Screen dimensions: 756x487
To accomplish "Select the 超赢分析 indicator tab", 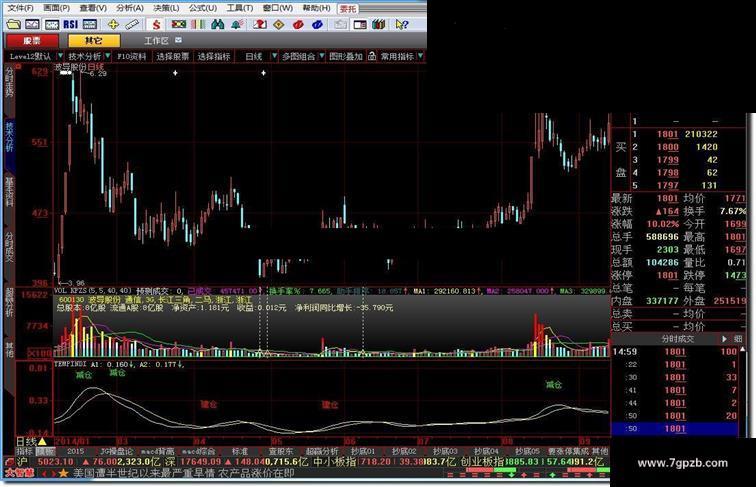I will coord(323,451).
